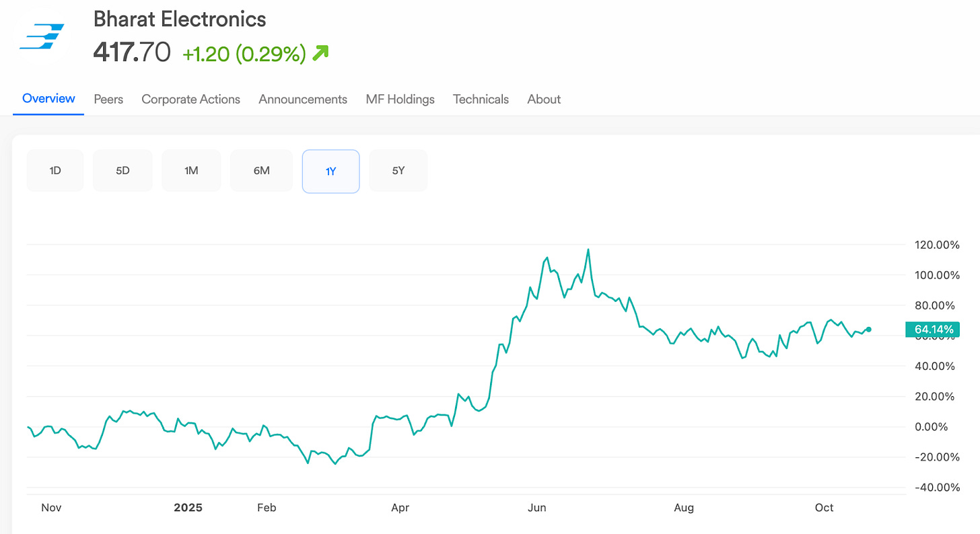Select the 1D chart range
This screenshot has height=534, width=980.
[55, 171]
